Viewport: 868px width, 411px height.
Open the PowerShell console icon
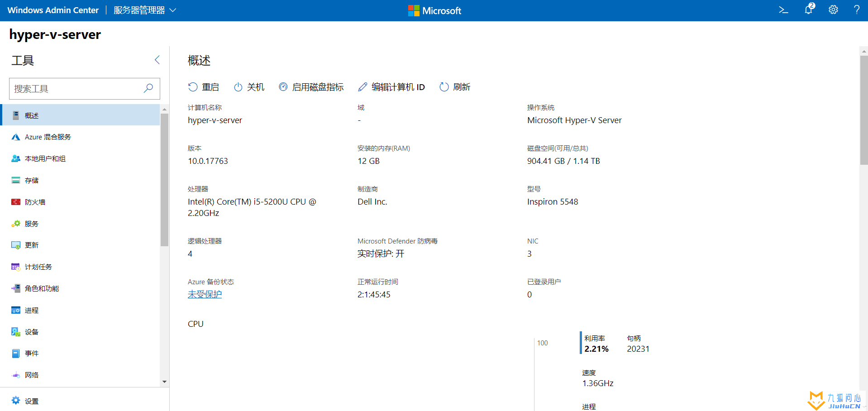[x=783, y=10]
